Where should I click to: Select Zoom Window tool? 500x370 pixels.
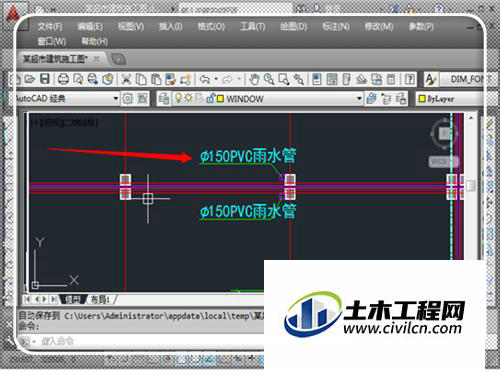coord(284,79)
